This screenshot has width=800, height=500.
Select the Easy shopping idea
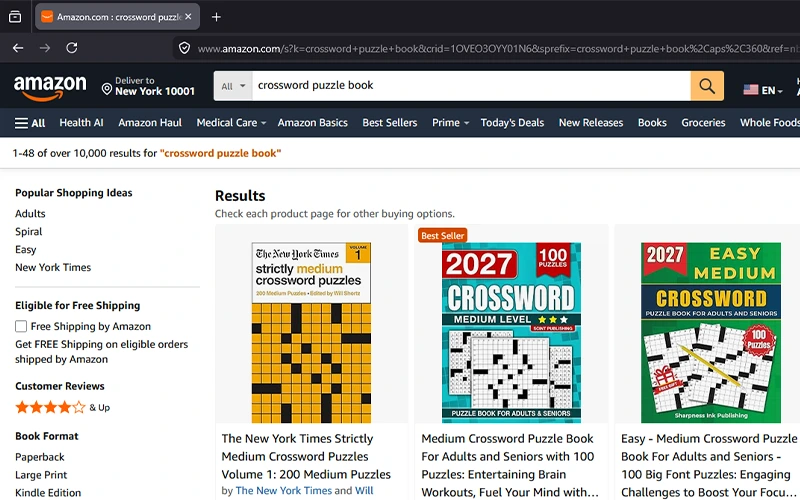pyautogui.click(x=26, y=249)
